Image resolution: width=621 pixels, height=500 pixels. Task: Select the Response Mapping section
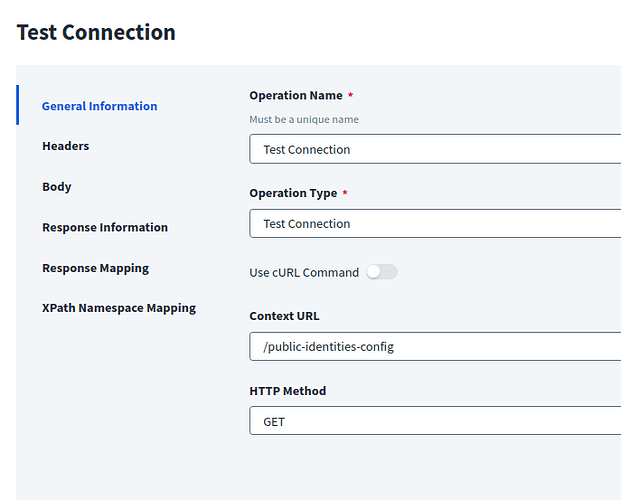95,268
